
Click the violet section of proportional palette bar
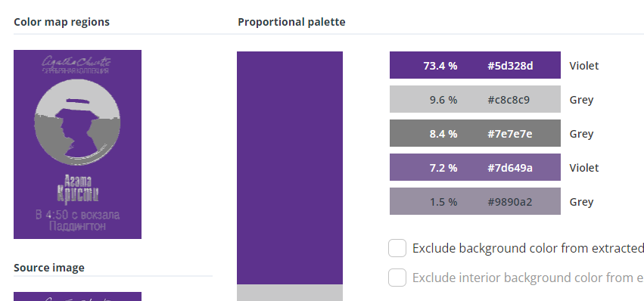pyautogui.click(x=290, y=168)
